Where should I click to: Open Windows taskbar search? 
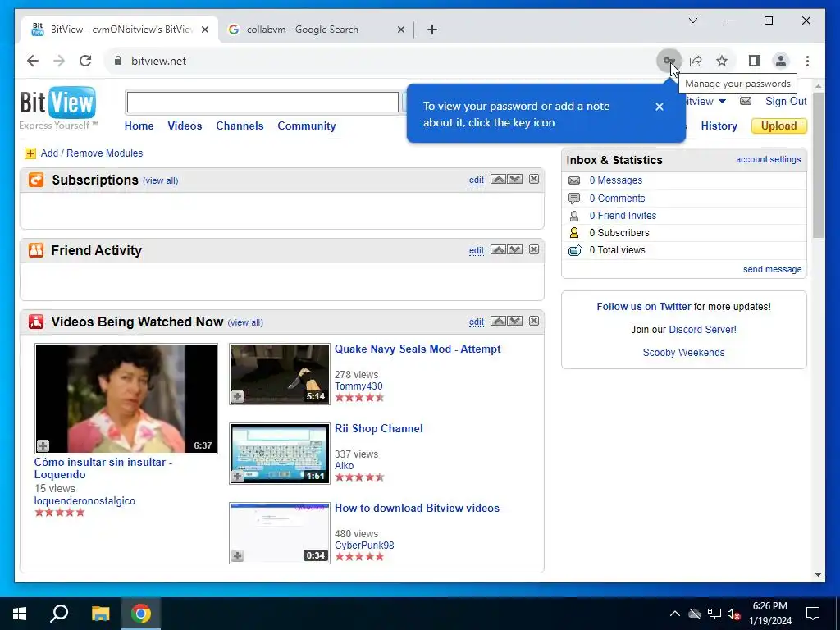coord(59,614)
